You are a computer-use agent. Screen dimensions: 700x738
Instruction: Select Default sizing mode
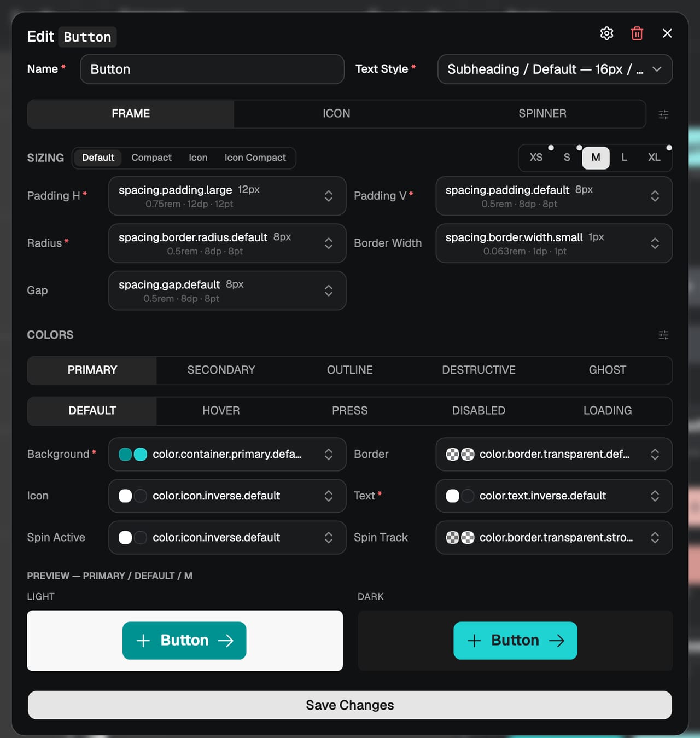[x=98, y=158]
